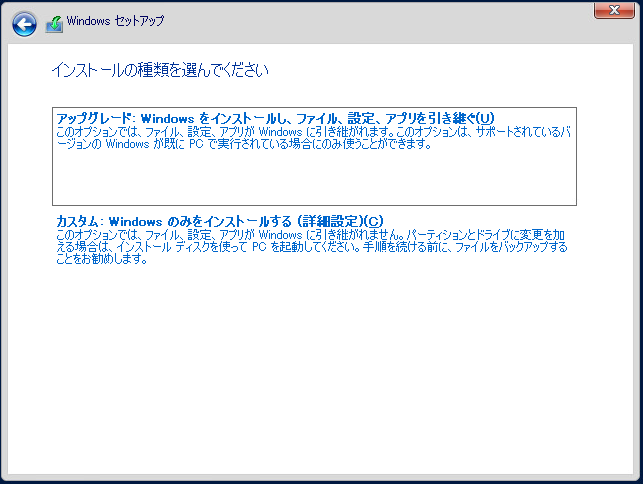Screen dimensions: 643x484
Task: Click the Windows Setup icon in title bar
Action: pos(54,24)
